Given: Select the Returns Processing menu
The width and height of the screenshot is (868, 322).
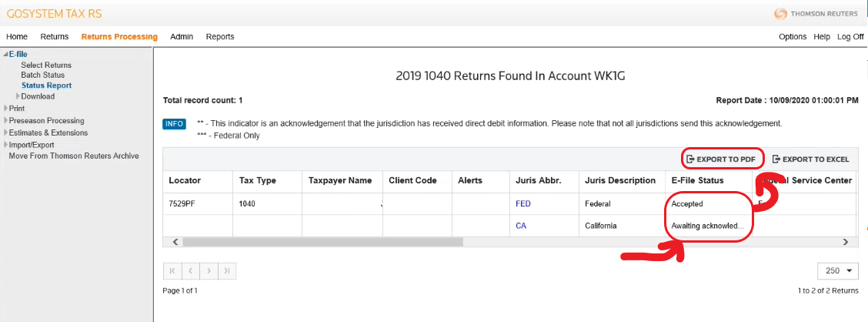Looking at the screenshot, I should [119, 36].
